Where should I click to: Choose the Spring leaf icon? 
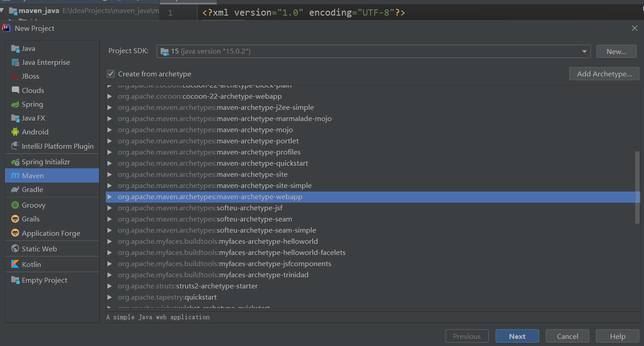click(15, 104)
